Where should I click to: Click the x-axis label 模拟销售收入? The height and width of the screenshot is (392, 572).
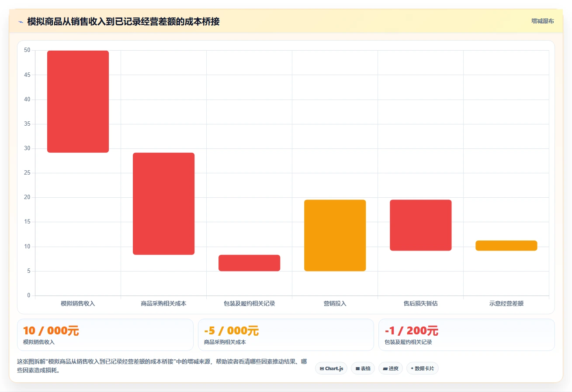point(78,303)
